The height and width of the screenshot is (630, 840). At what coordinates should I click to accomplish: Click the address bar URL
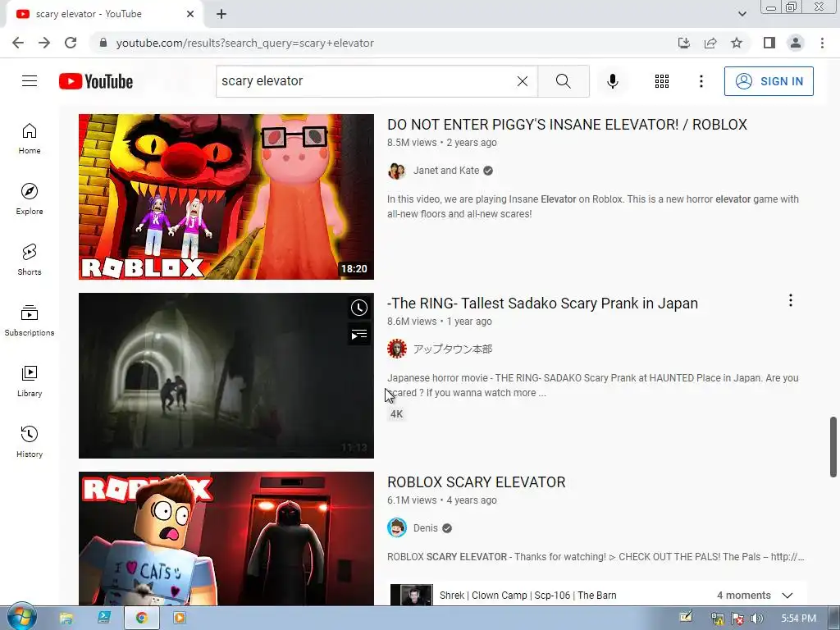tap(244, 43)
